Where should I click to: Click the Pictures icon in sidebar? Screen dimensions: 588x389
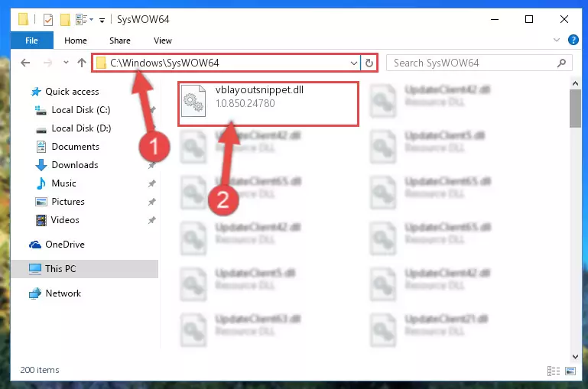(41, 202)
